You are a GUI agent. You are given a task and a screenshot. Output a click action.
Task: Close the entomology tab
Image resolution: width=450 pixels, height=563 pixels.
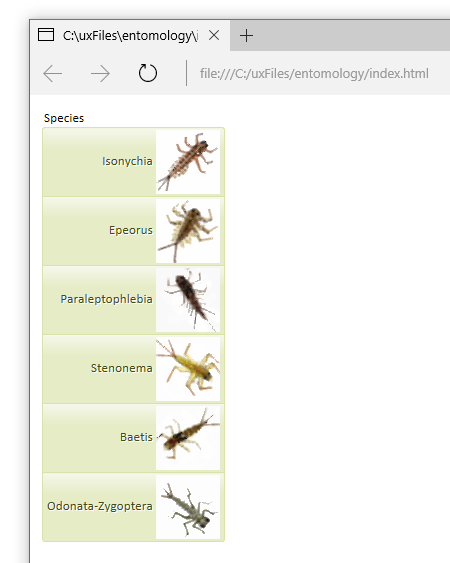214,35
